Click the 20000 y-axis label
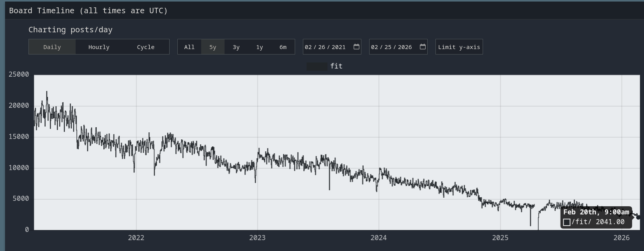 (x=19, y=105)
